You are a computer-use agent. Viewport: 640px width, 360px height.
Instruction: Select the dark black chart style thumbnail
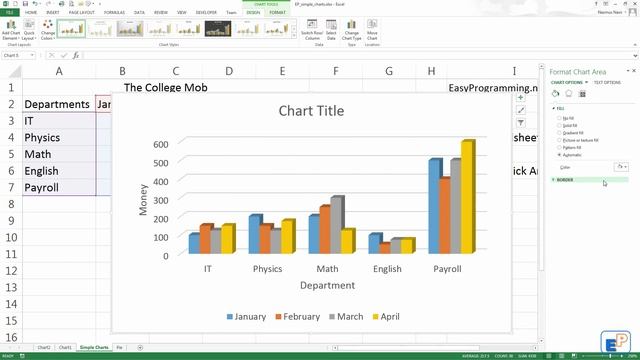(218, 29)
